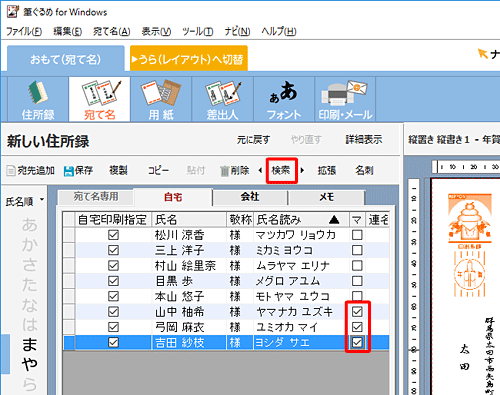Open the 表示 menu

pos(156,31)
